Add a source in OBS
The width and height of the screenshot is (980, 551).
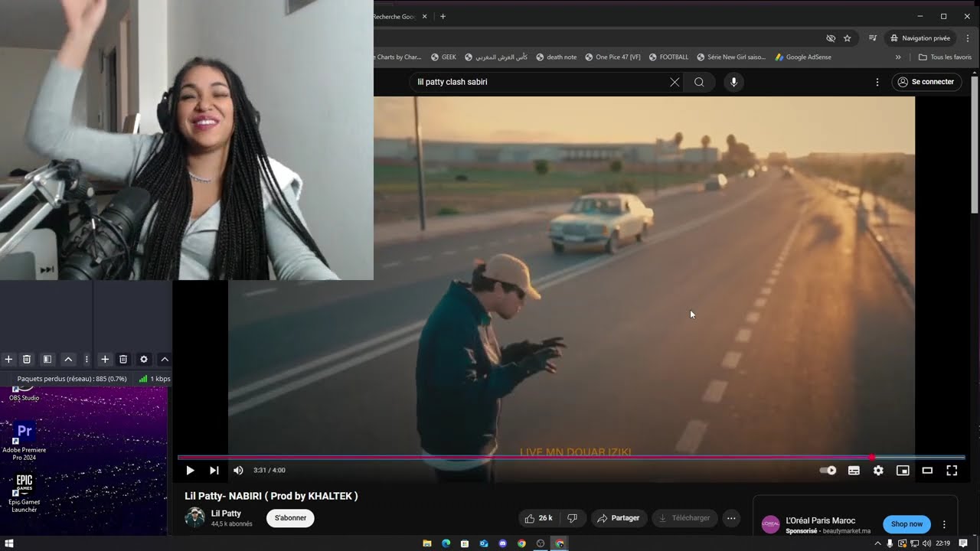tap(105, 359)
